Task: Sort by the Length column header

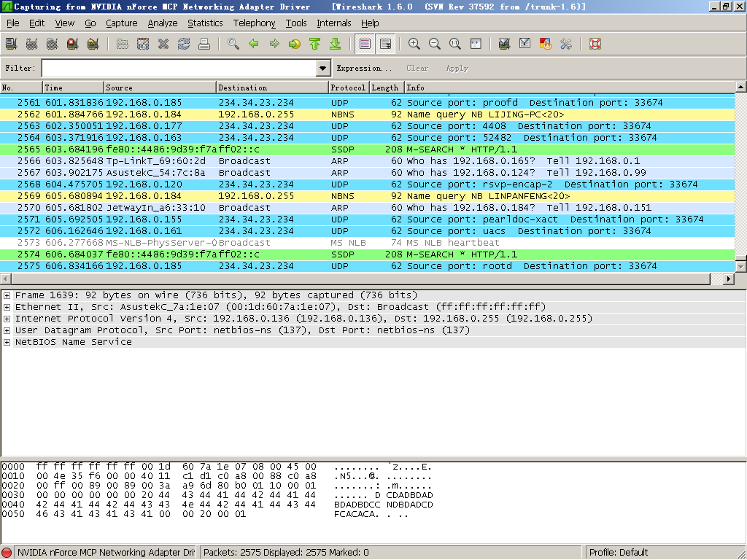Action: 387,87
